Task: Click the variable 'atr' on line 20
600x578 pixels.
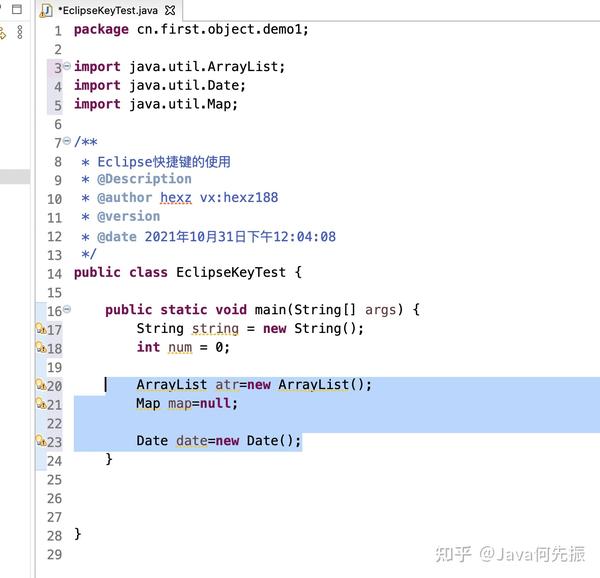Action: coord(227,384)
